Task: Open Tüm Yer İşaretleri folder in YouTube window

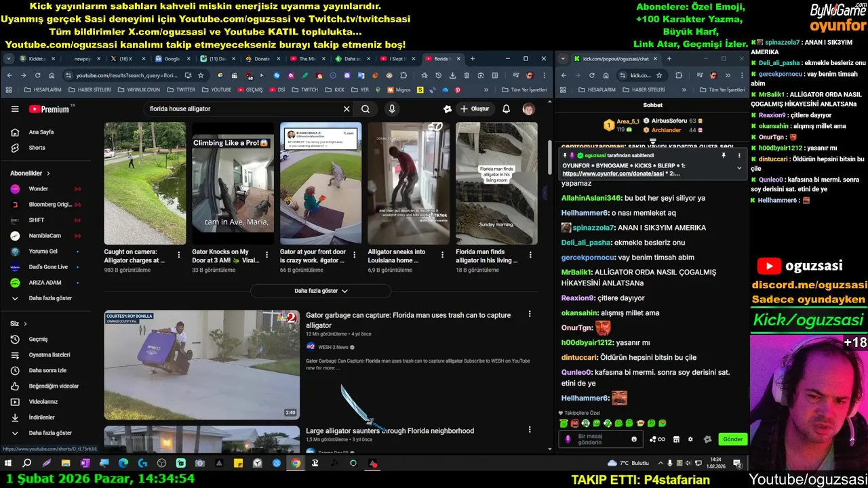Action: pos(524,89)
